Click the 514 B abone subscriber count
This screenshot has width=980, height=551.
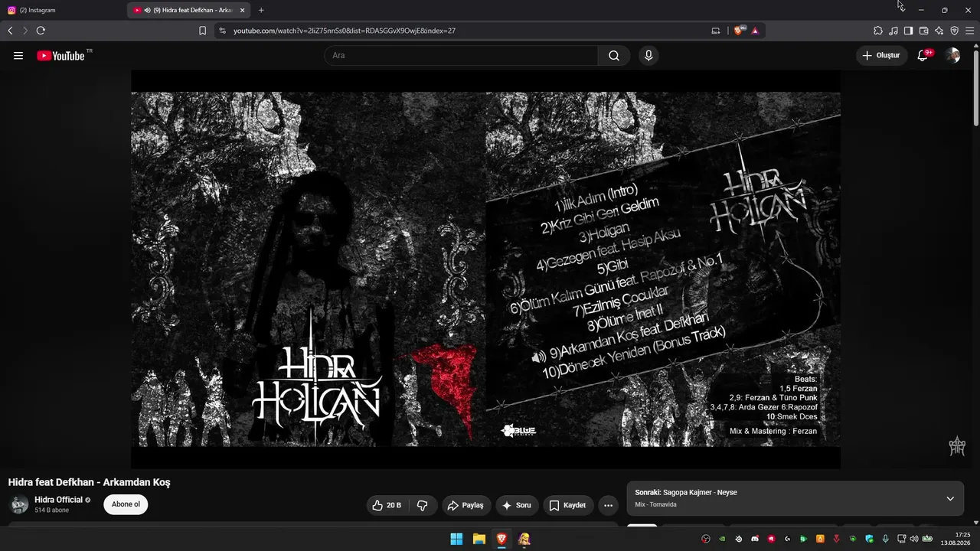pos(51,510)
